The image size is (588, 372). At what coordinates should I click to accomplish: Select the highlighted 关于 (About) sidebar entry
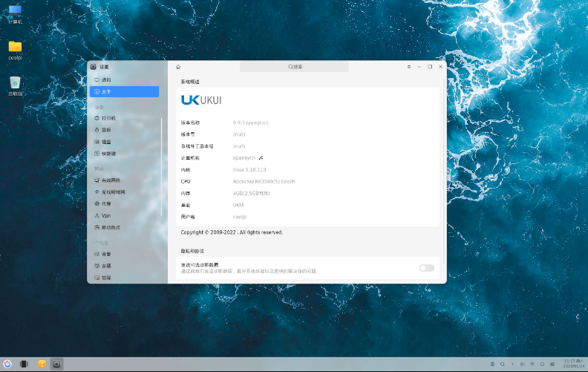pos(124,91)
